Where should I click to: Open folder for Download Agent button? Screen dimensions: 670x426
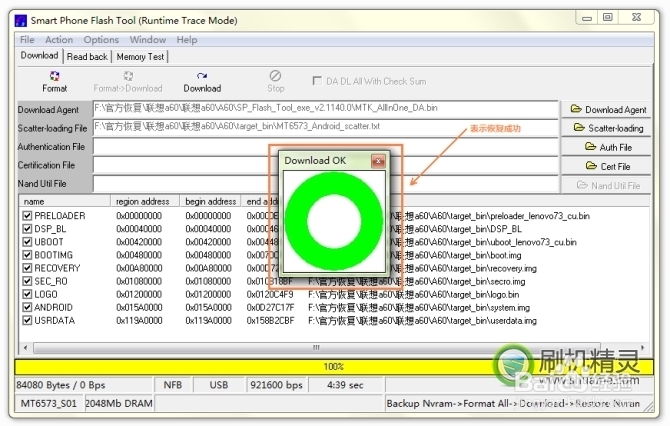click(606, 110)
